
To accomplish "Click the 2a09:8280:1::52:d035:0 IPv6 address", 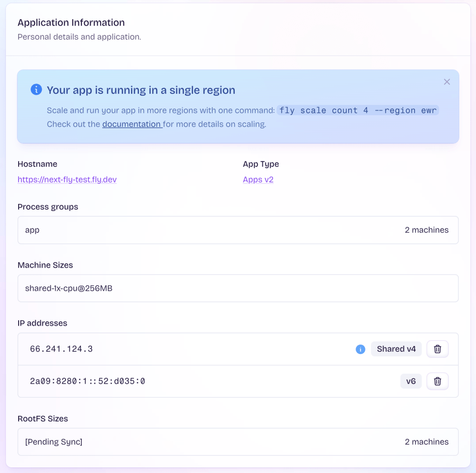I will pos(87,381).
